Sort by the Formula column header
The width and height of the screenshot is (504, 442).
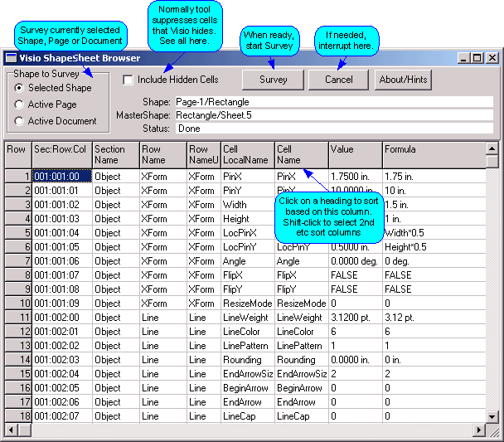coord(434,154)
